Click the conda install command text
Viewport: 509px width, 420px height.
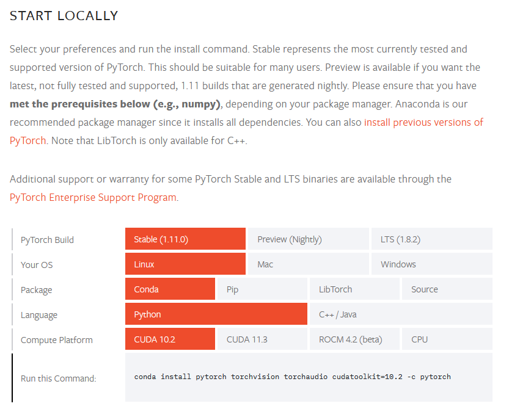click(292, 377)
